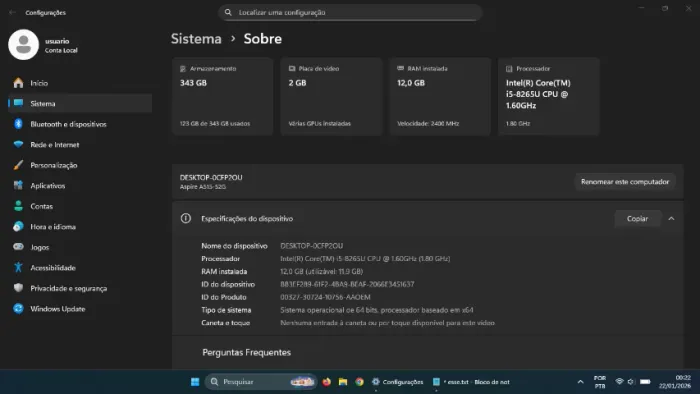Open the Armazenamento 343 GB card
The width and height of the screenshot is (700, 394).
point(222,96)
